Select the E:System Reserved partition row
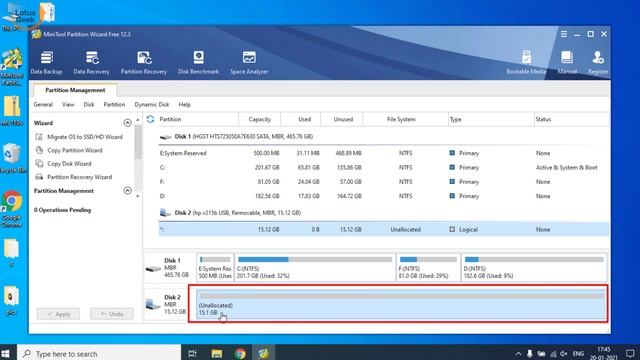640x360 pixels. (x=384, y=153)
